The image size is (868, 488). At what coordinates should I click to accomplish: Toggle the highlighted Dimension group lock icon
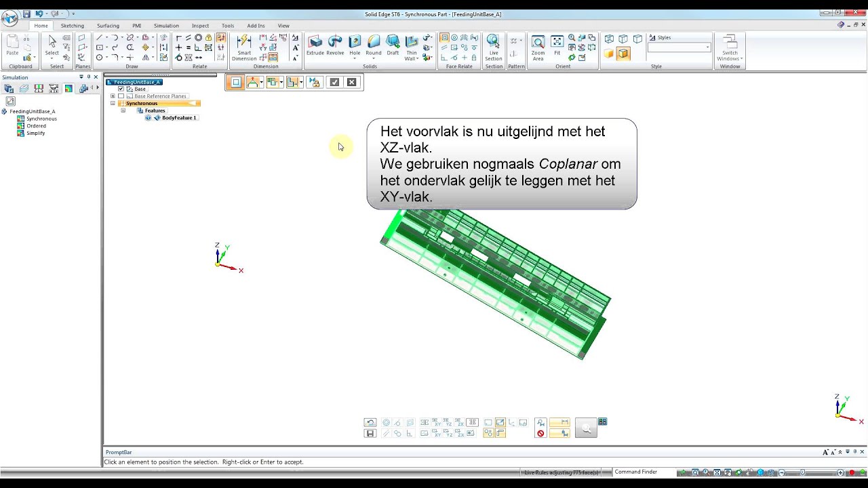click(273, 58)
